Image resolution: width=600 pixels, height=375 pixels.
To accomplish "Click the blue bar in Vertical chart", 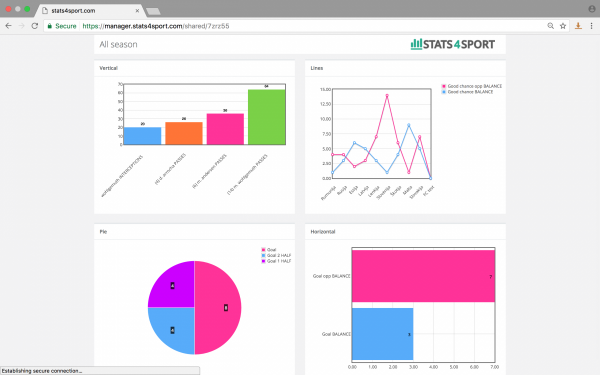I will (x=142, y=136).
